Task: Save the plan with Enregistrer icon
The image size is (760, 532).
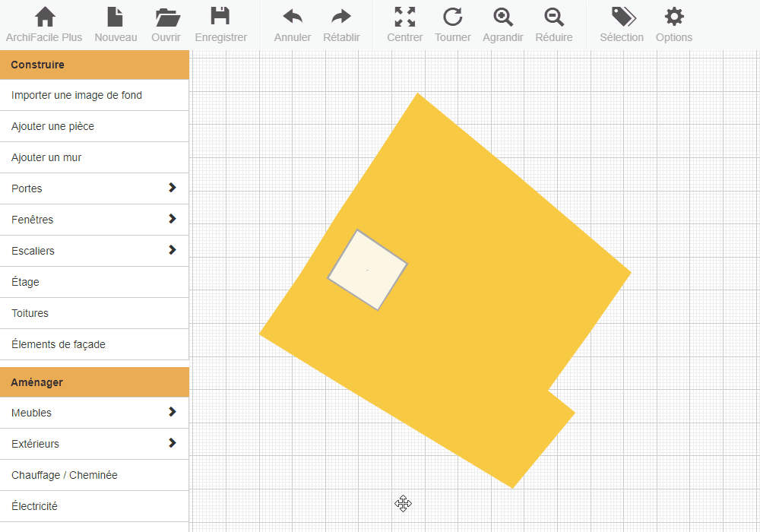Action: (220, 17)
